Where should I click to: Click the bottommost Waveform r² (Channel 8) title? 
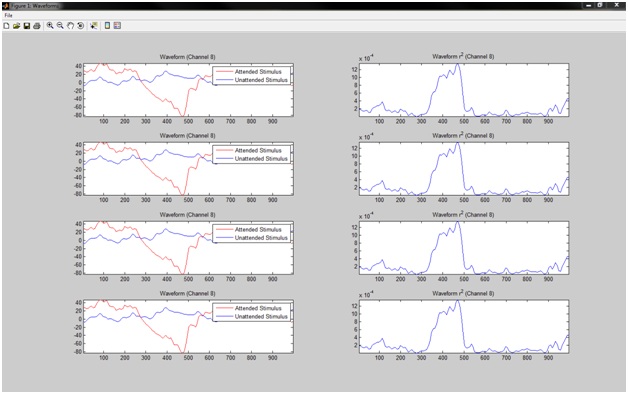coord(463,293)
